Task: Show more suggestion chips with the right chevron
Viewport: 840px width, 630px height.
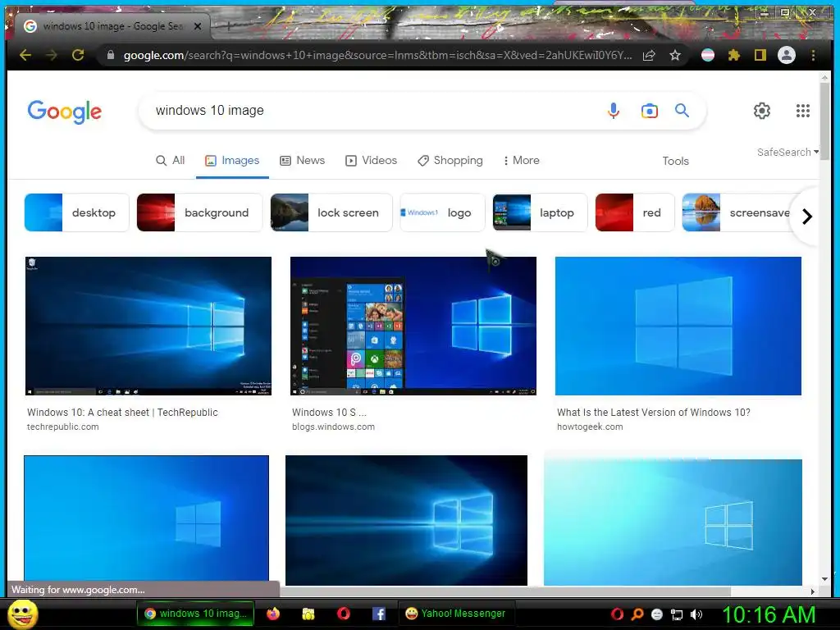Action: [x=807, y=217]
